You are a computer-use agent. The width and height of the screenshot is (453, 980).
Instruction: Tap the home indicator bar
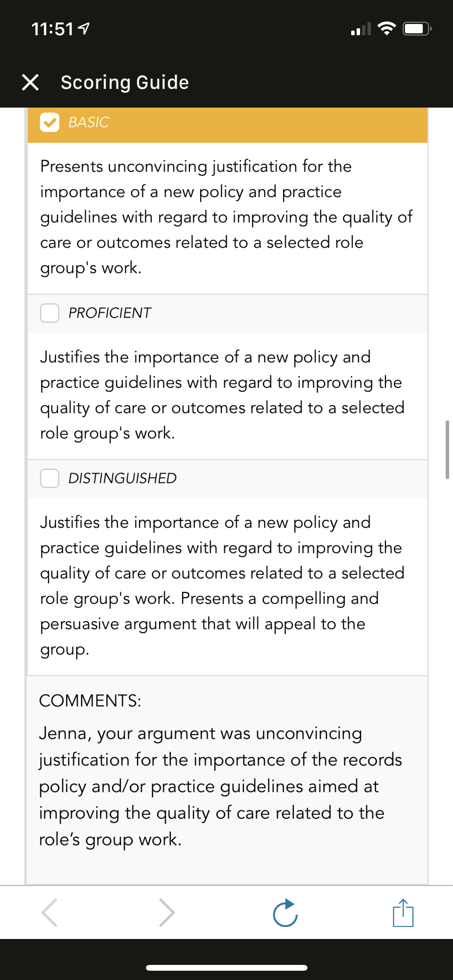226,968
